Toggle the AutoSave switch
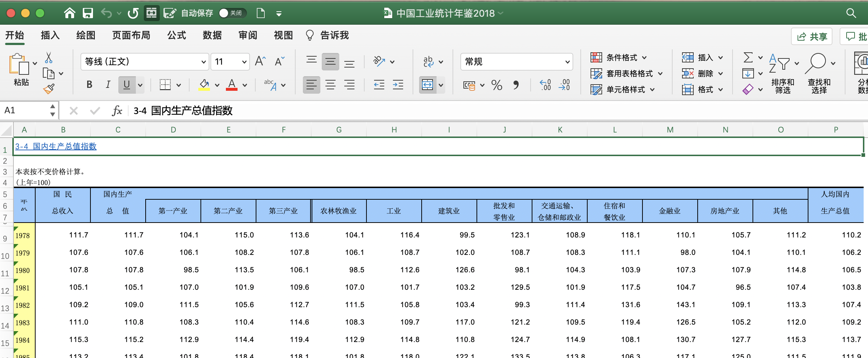 (x=232, y=13)
